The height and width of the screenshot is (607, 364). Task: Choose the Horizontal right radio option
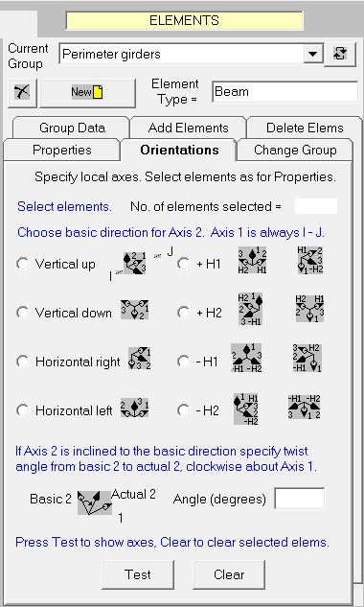[22, 362]
